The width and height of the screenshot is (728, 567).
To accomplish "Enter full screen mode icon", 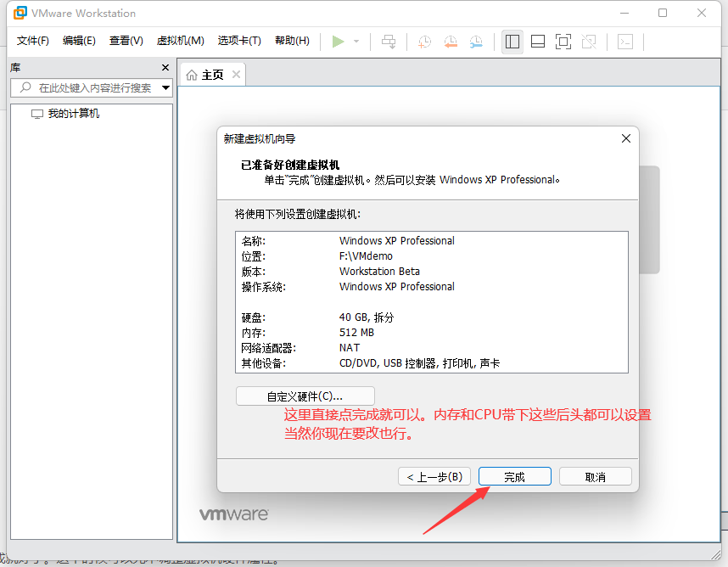I will 563,41.
